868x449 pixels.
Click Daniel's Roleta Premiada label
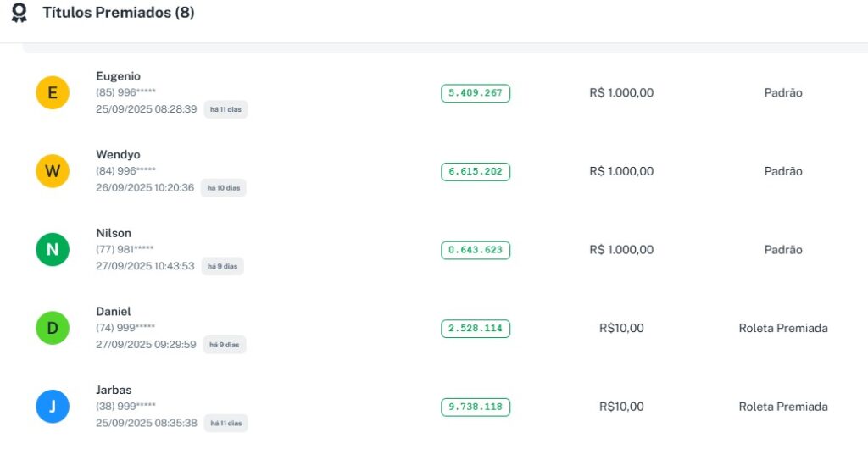coord(782,328)
